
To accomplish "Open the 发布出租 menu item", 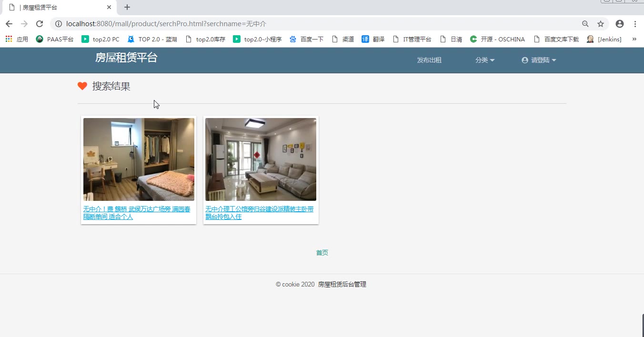I will click(x=429, y=60).
